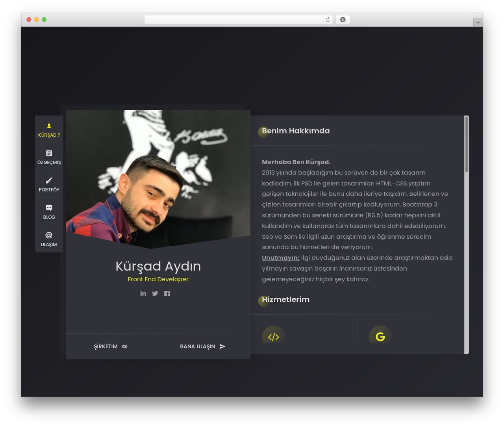Open the ULAŞIM contact section

coord(49,239)
